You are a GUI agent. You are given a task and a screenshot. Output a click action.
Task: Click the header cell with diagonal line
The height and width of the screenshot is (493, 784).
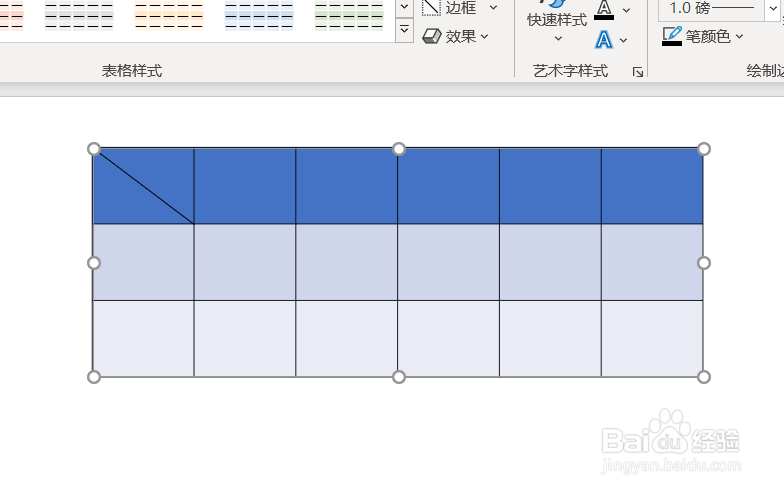pos(144,186)
